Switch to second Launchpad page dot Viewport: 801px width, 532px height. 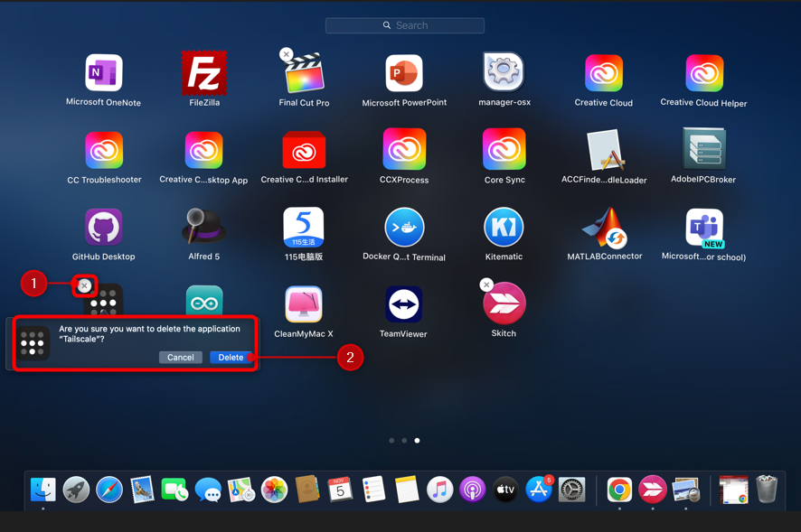tap(404, 441)
